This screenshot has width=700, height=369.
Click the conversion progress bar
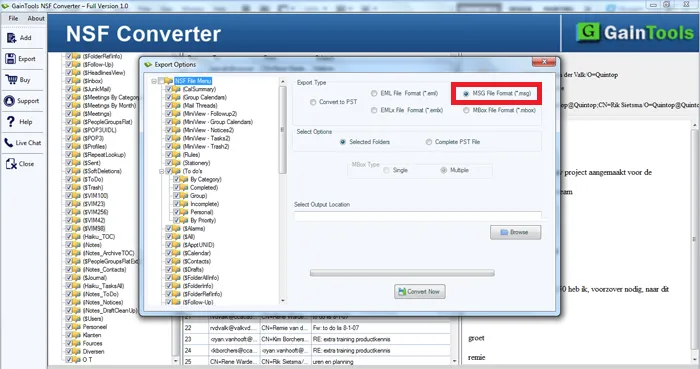402,273
